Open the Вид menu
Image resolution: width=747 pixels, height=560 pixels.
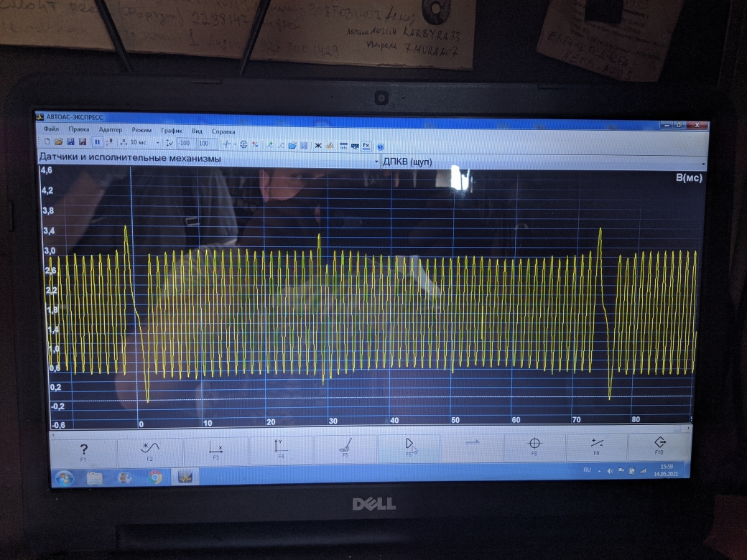click(198, 131)
